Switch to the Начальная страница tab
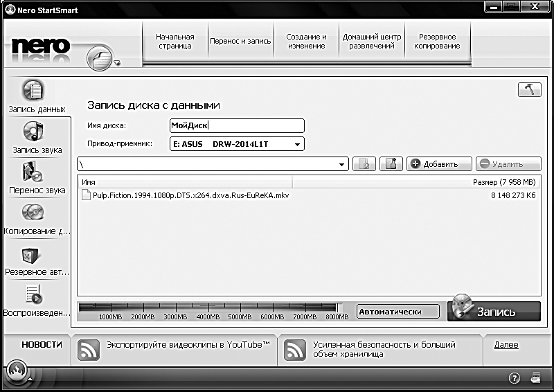Screen dimensions: 554x392 [175, 42]
